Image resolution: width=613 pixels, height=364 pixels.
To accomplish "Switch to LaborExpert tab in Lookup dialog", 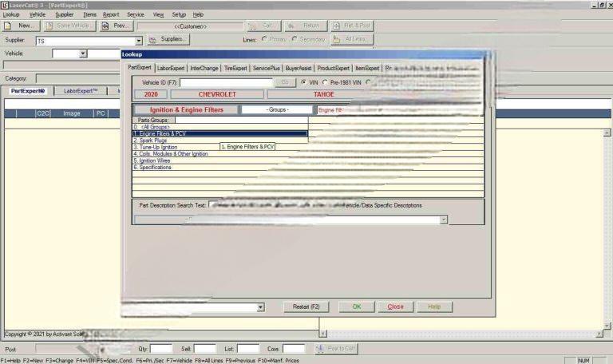I will (171, 68).
